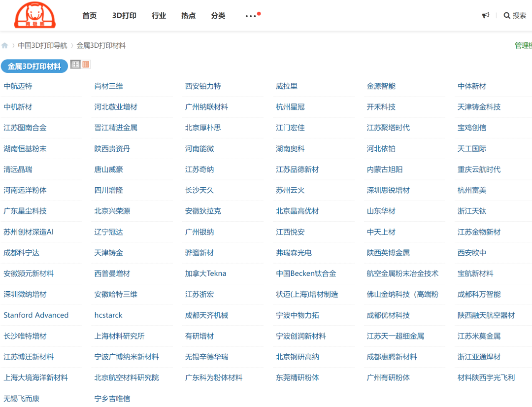Expand the three-dot more menu
532x407 pixels.
click(x=251, y=16)
